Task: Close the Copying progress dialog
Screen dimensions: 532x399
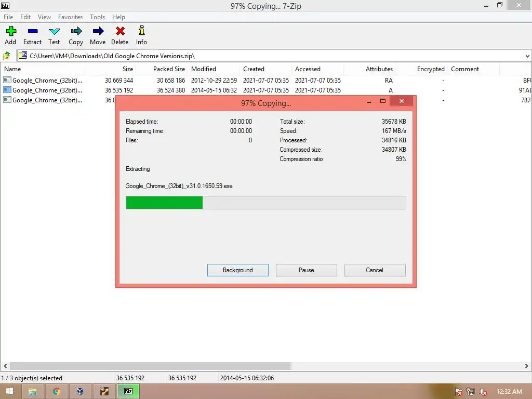Action: pyautogui.click(x=402, y=101)
